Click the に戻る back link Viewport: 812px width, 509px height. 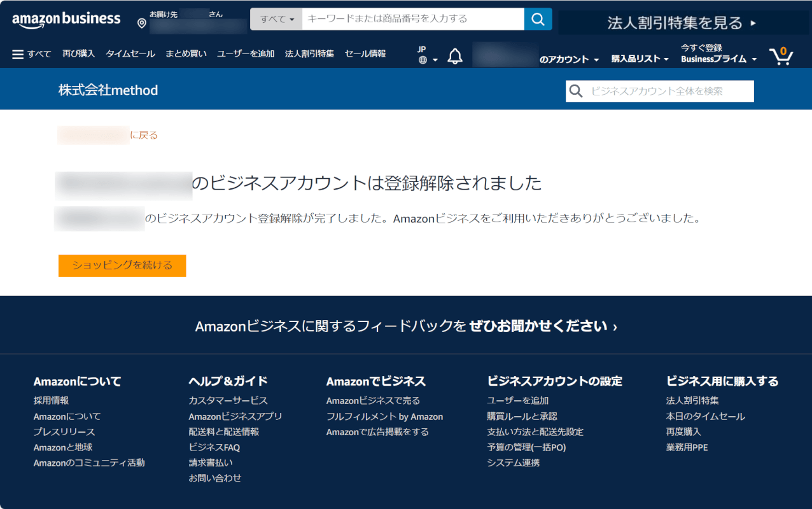[x=144, y=136]
